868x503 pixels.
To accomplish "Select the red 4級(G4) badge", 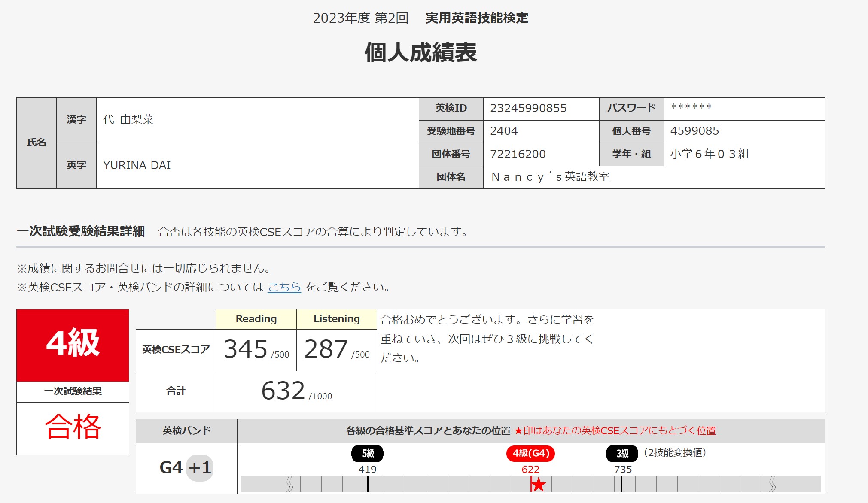I will 530,453.
